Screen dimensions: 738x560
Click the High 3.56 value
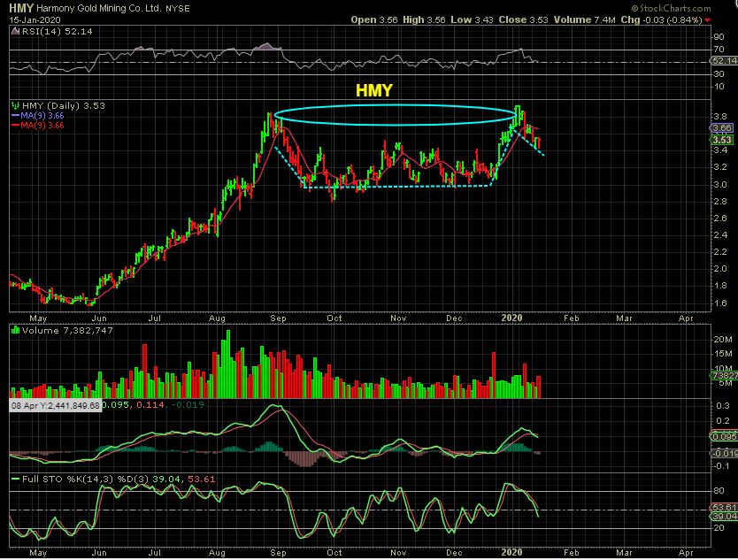424,19
